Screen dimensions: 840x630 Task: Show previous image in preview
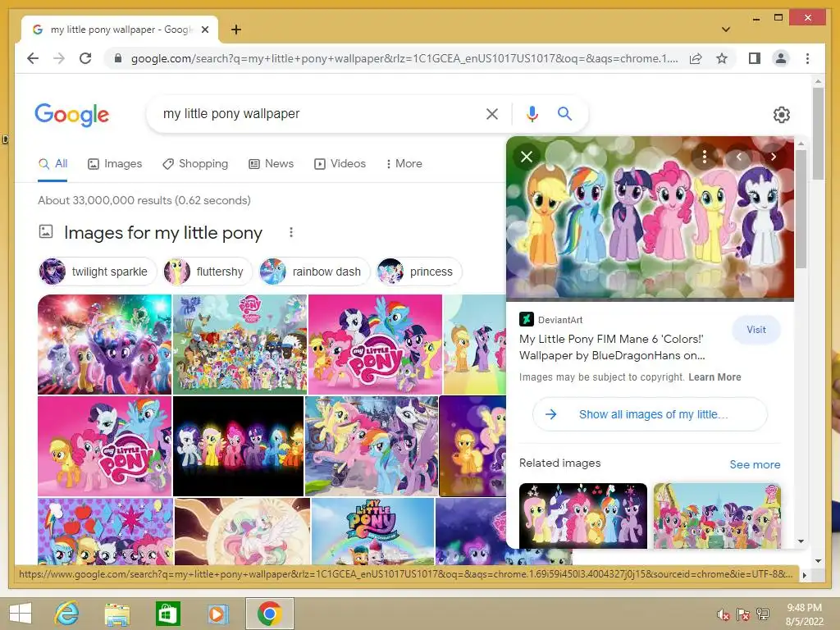tap(739, 157)
